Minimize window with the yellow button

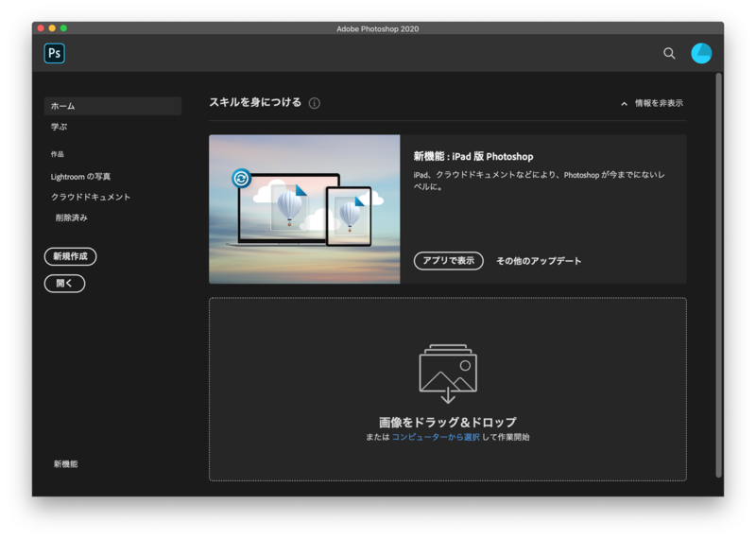click(52, 28)
